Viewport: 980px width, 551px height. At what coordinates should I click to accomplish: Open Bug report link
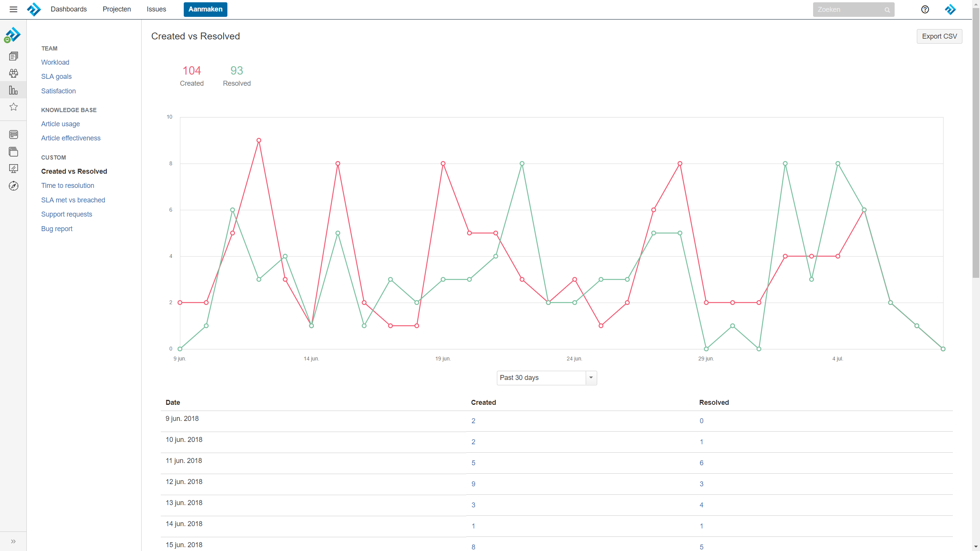pos(57,228)
